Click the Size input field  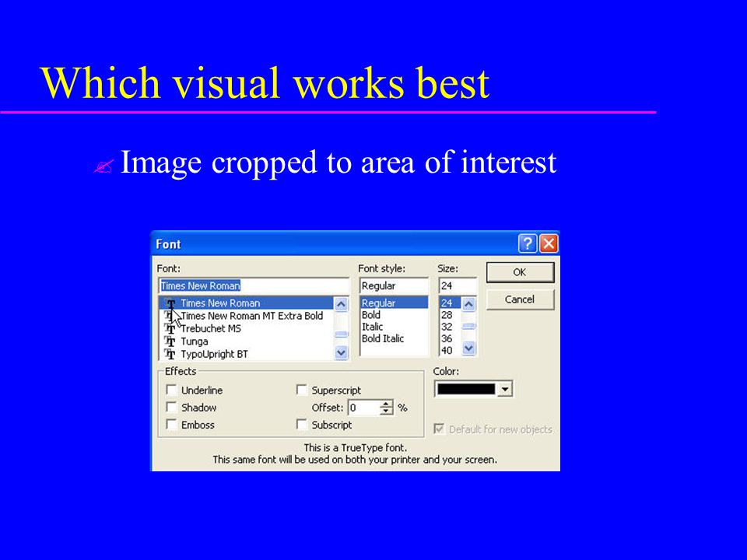(x=458, y=285)
